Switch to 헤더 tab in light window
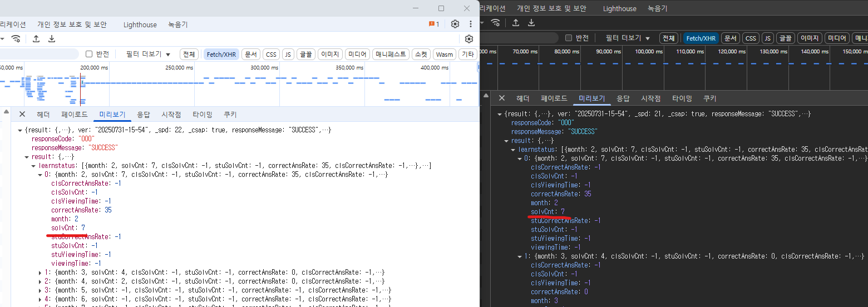The height and width of the screenshot is (307, 868). coord(43,115)
